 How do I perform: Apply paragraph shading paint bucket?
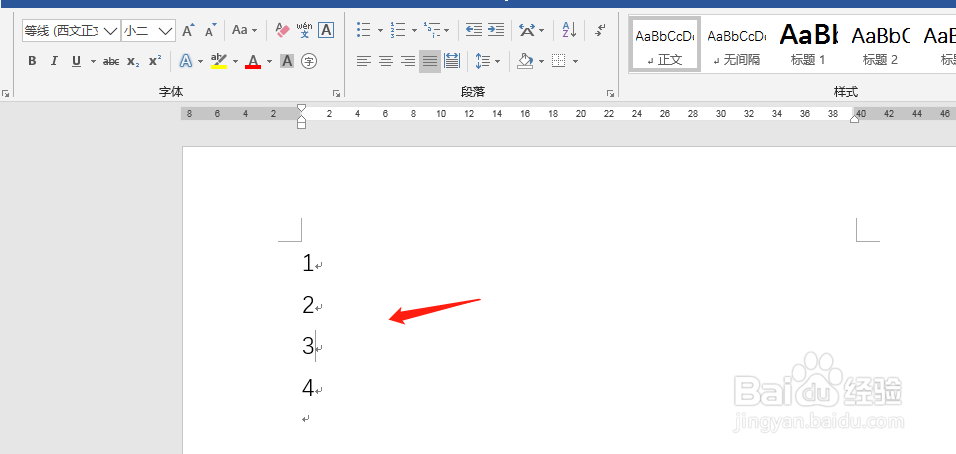coord(525,61)
